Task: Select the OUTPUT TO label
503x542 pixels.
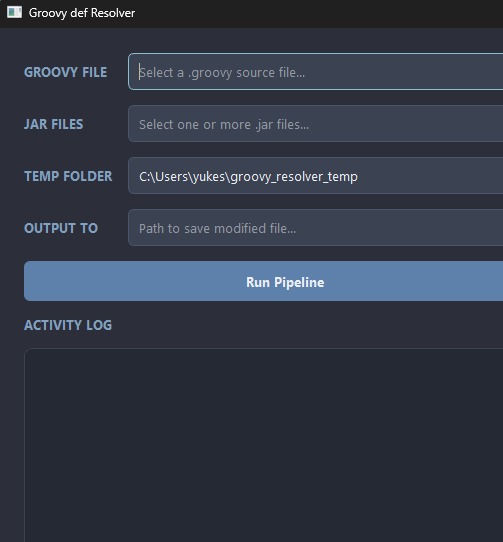Action: pyautogui.click(x=61, y=228)
